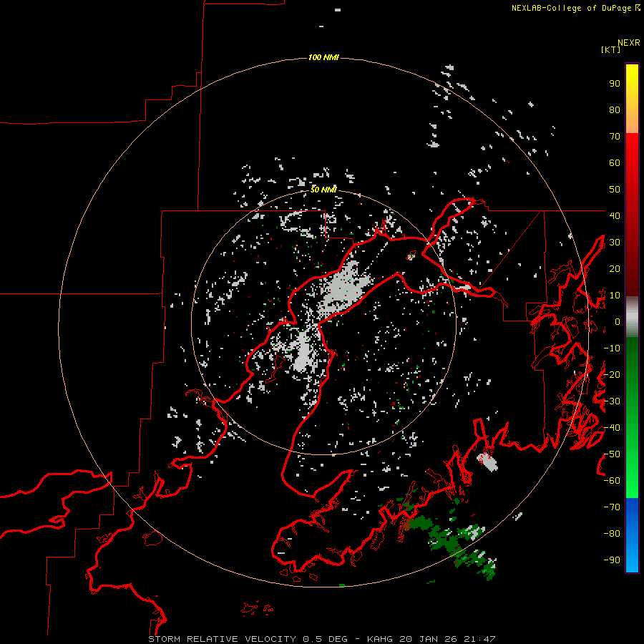Click the -60 value on velocity scale
This screenshot has width=644, height=644.
pos(612,481)
